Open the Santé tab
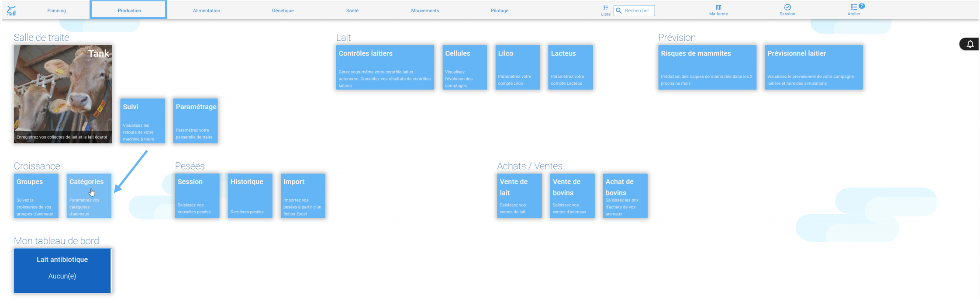 pyautogui.click(x=352, y=10)
